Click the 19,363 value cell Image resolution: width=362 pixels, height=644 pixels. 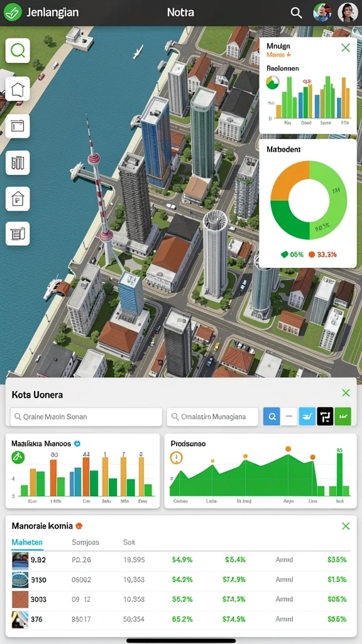coord(134,579)
